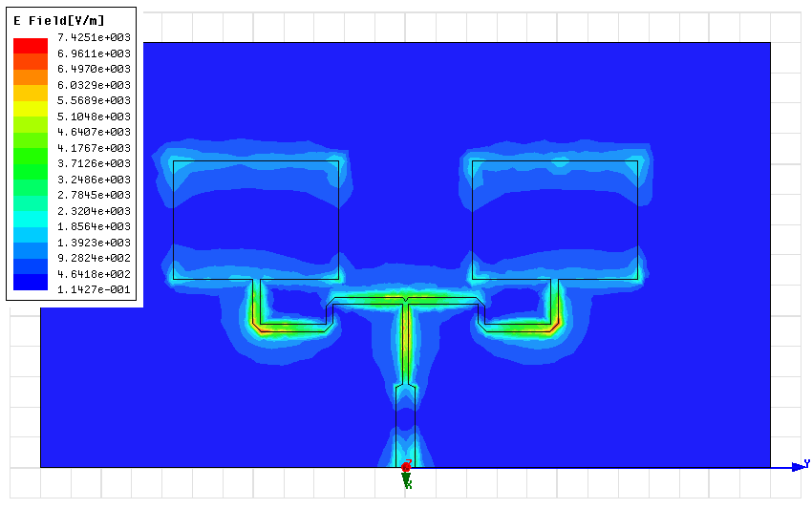Click the legend value 1.1427e-001

pos(94,289)
